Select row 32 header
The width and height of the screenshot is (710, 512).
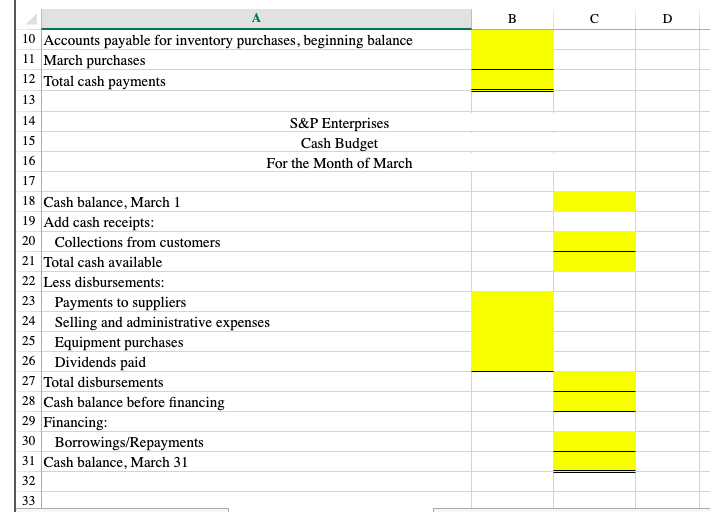(29, 481)
